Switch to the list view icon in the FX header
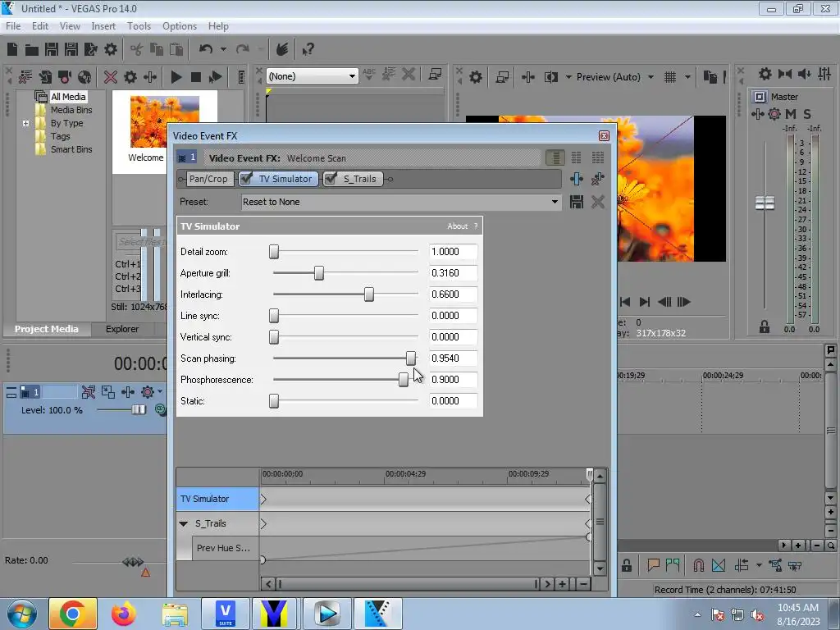This screenshot has height=630, width=840. click(555, 157)
